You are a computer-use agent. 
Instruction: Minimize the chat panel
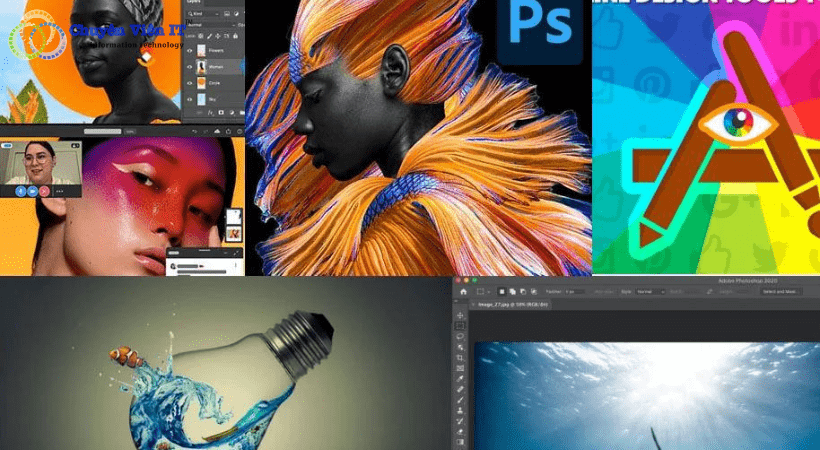point(225,253)
